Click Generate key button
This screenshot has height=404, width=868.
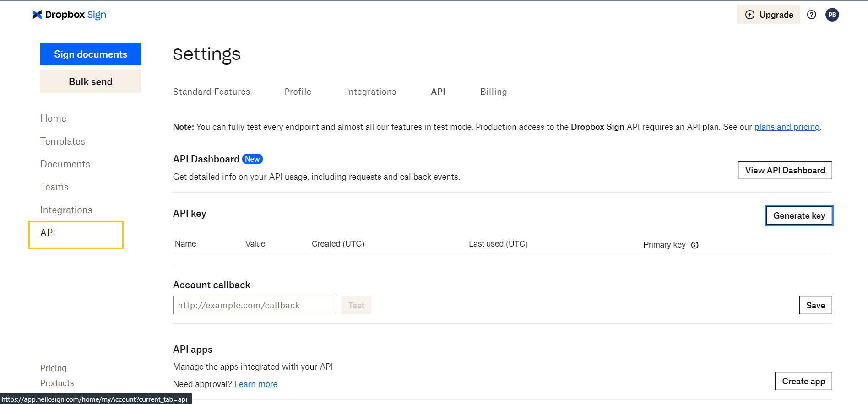pyautogui.click(x=799, y=215)
